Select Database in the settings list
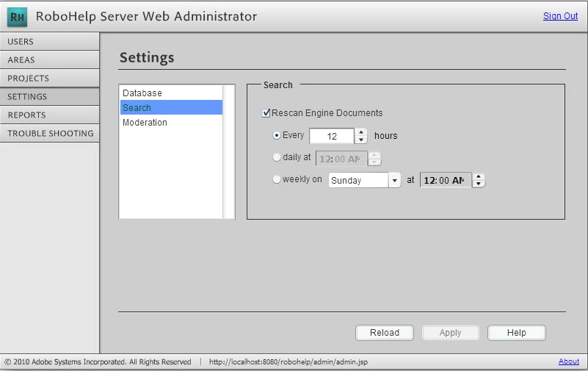This screenshot has height=371, width=588. click(x=171, y=93)
